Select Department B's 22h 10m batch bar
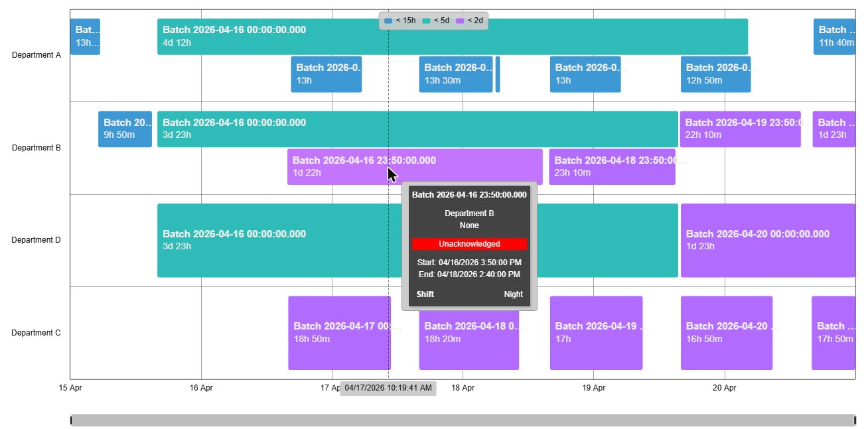 coord(740,129)
